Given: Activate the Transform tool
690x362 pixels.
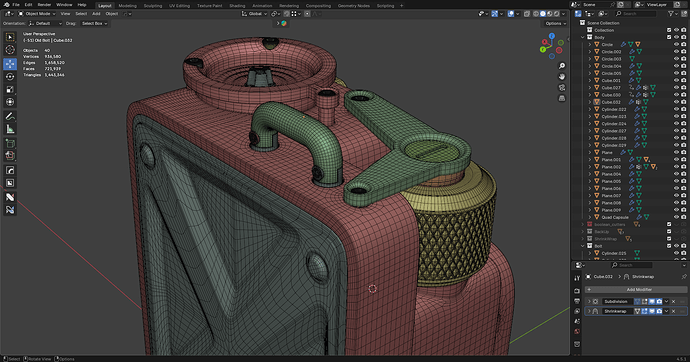Looking at the screenshot, I should point(10,102).
